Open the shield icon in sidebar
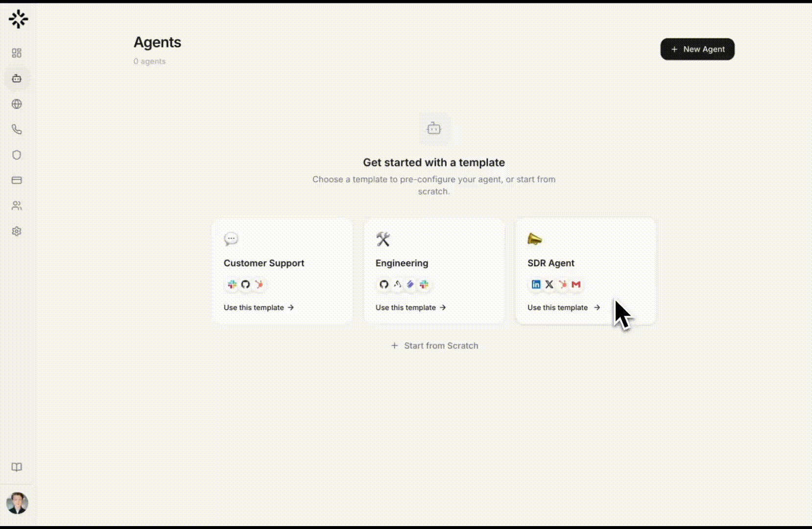The image size is (812, 529). tap(17, 155)
